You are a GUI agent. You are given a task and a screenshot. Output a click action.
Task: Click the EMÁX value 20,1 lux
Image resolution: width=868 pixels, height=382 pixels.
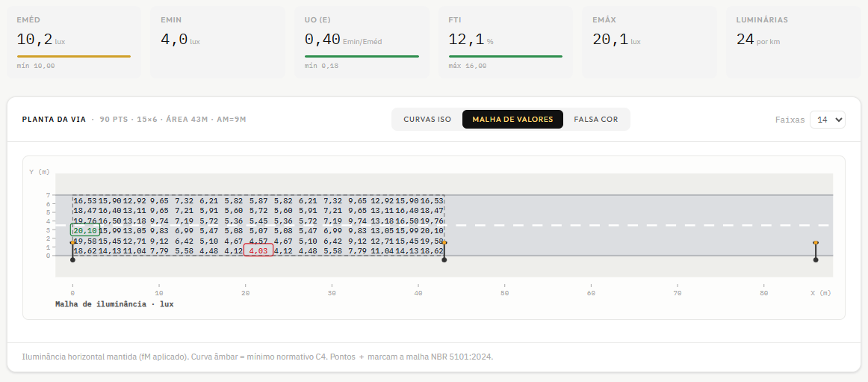coord(616,40)
